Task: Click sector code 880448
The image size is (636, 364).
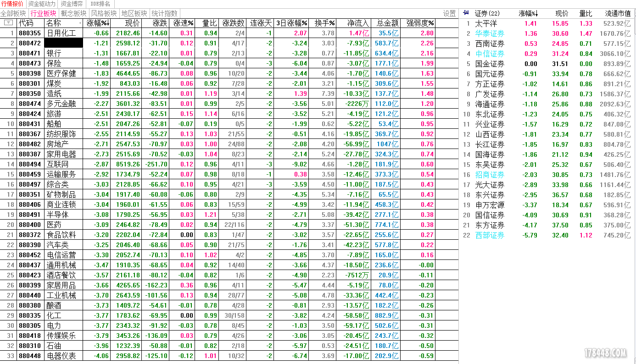Action: point(30,356)
